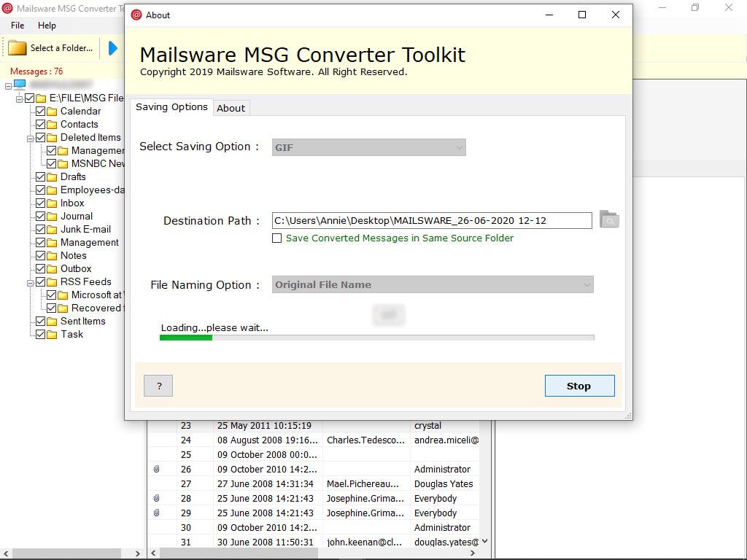The height and width of the screenshot is (560, 747).
Task: Click the green loading progress bar
Action: tap(376, 338)
